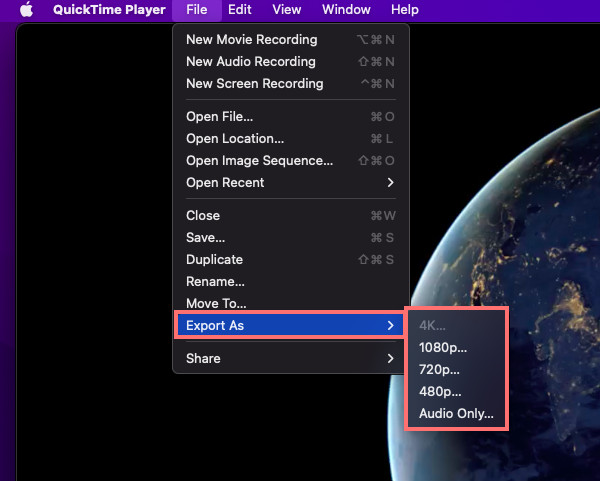
Task: Choose Duplicate in File menu
Action: click(291, 259)
